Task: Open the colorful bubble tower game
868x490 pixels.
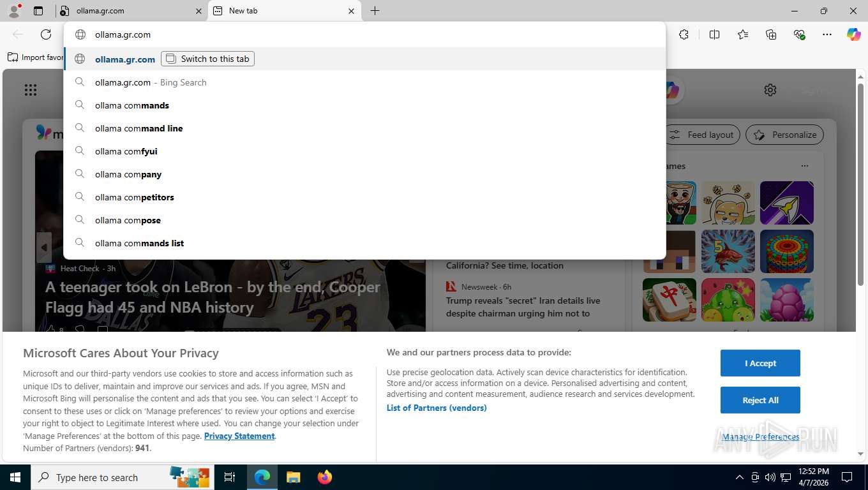Action: (787, 251)
